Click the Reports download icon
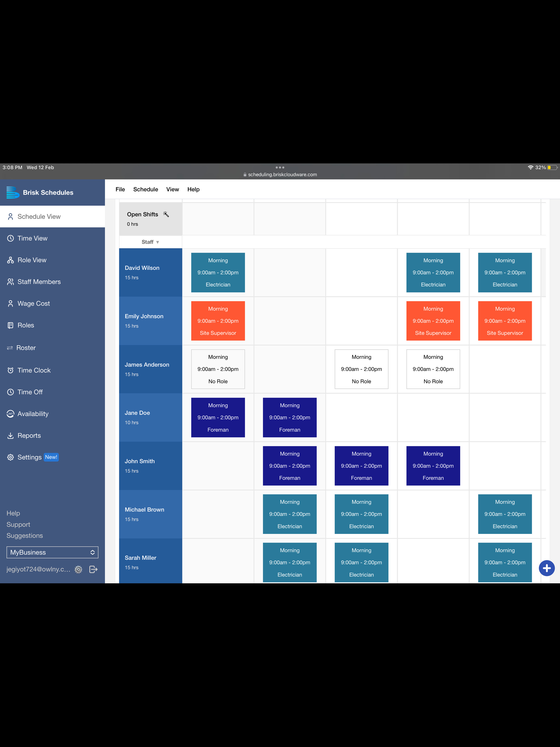560x747 pixels. (x=11, y=436)
